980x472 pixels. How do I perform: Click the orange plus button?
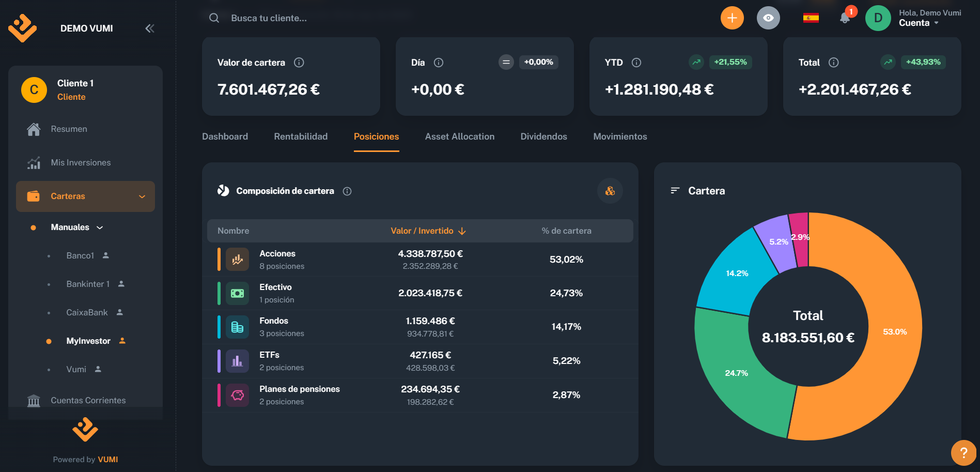click(x=732, y=17)
